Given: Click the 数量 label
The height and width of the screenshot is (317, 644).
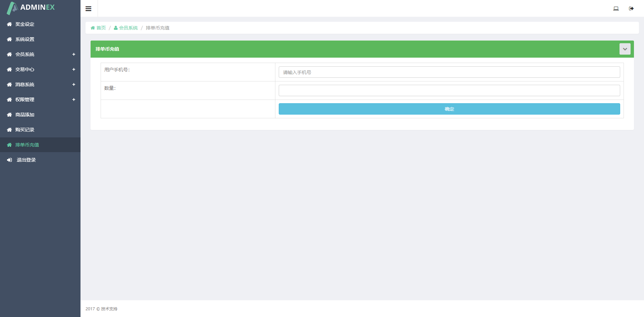Looking at the screenshot, I should [110, 88].
